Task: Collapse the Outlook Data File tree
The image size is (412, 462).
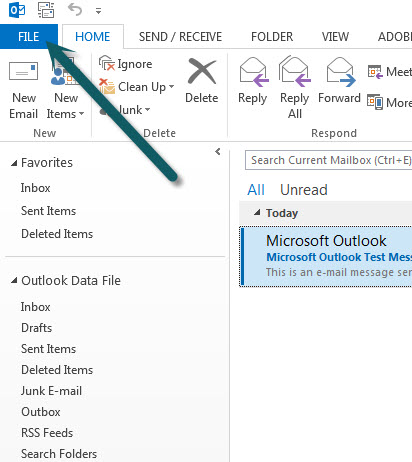Action: [14, 281]
